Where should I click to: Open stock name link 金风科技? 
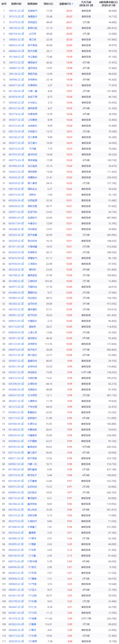click(33, 304)
